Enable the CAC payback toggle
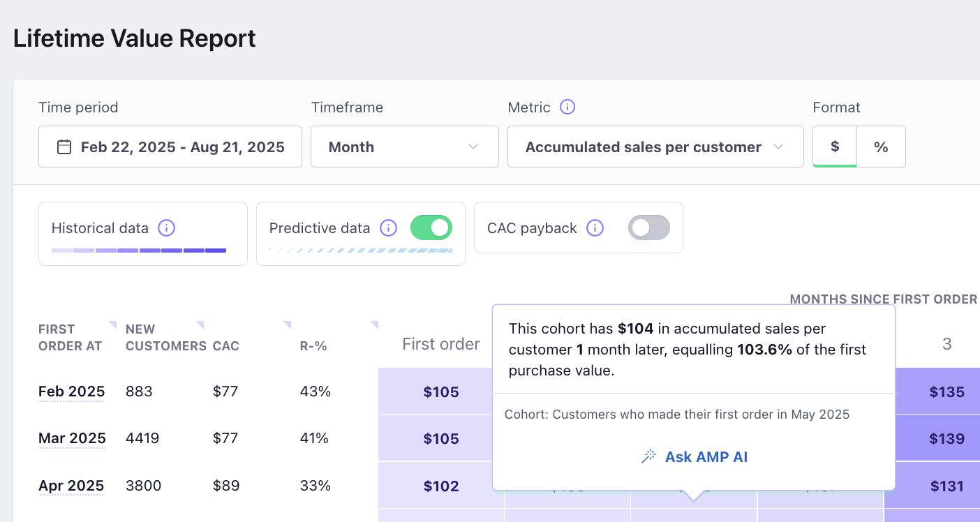 tap(648, 228)
